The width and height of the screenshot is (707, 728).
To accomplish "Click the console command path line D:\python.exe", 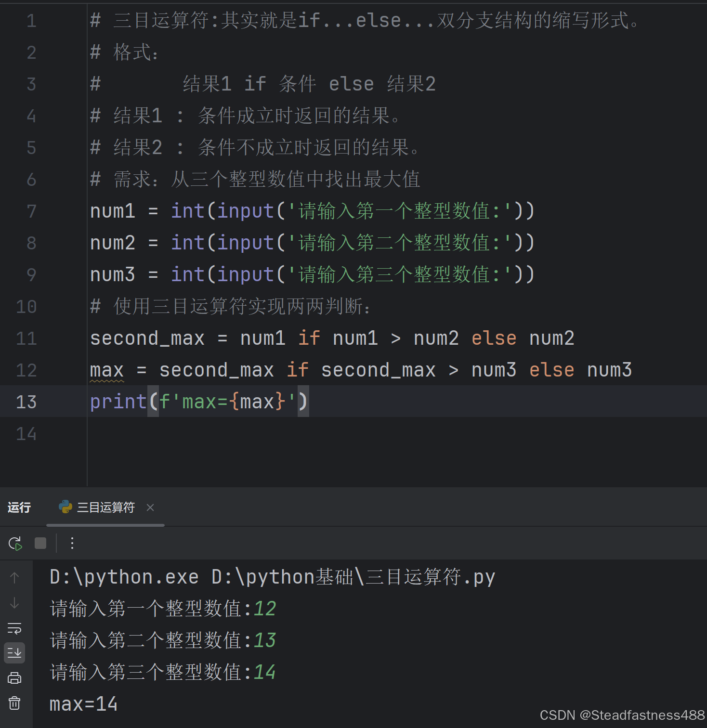I will (x=273, y=577).
